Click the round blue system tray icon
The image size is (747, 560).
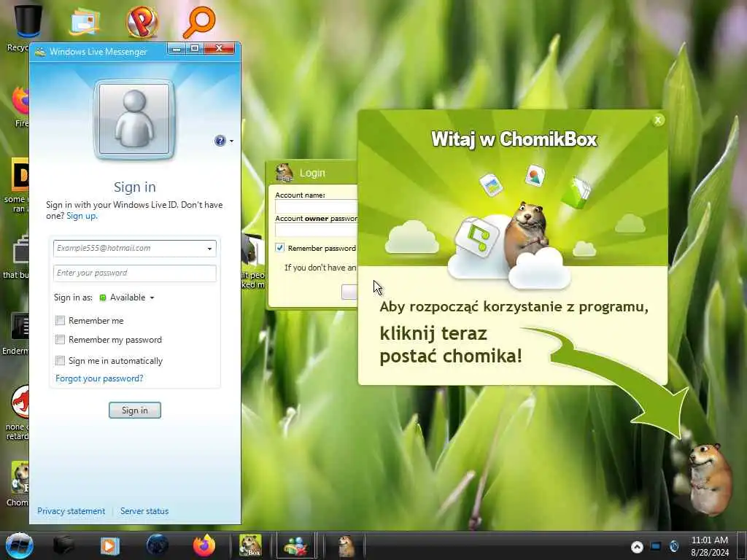pos(674,546)
